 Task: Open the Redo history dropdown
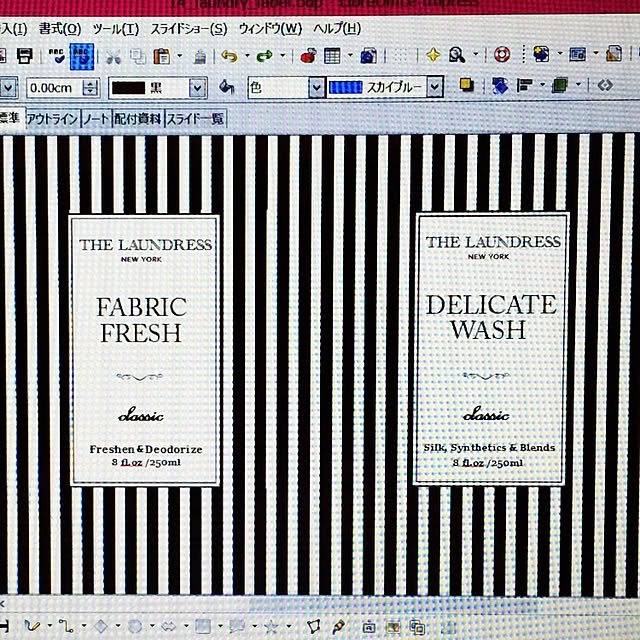click(283, 55)
